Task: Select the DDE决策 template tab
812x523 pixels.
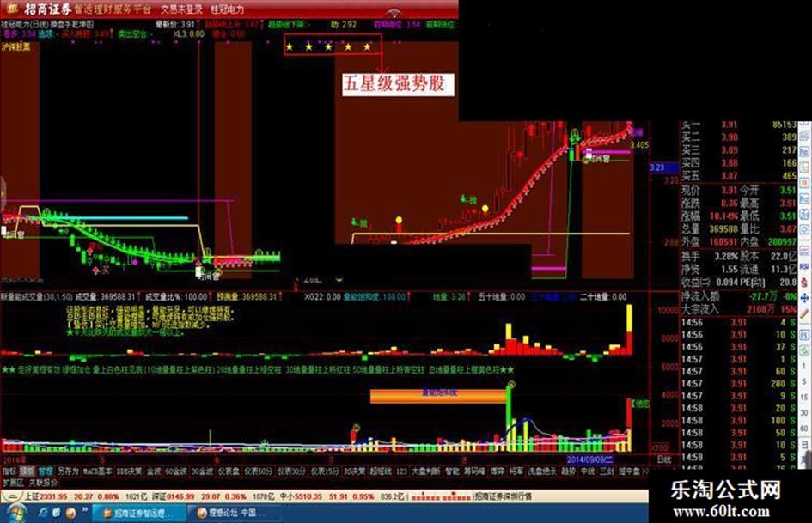Action: [129, 471]
